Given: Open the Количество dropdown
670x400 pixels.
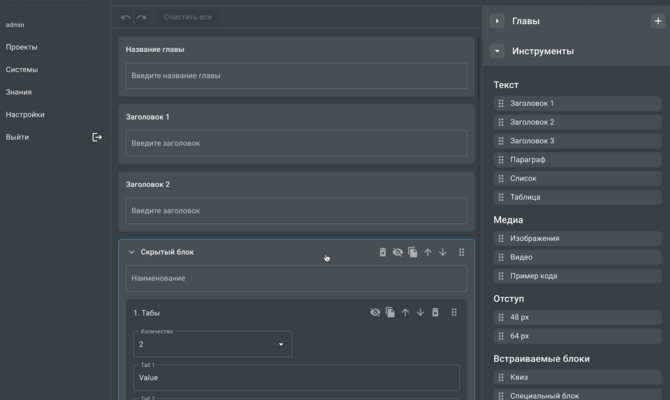Looking at the screenshot, I should [213, 344].
